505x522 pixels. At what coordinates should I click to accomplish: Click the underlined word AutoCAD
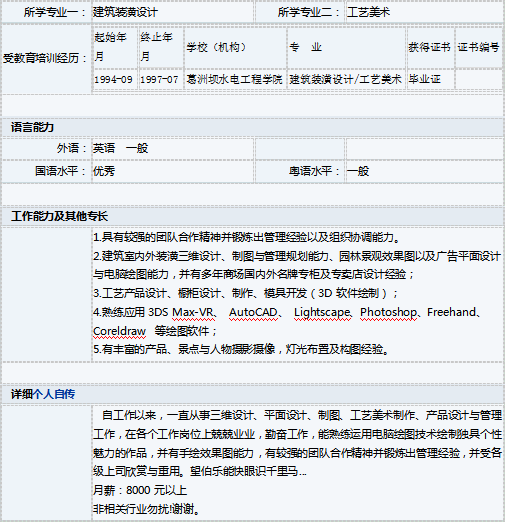(253, 313)
